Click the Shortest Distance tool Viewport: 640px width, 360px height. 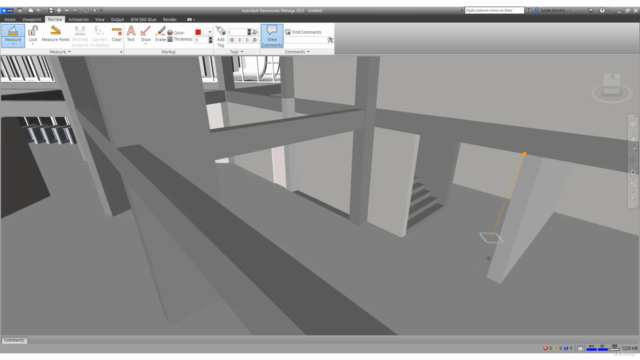click(80, 36)
